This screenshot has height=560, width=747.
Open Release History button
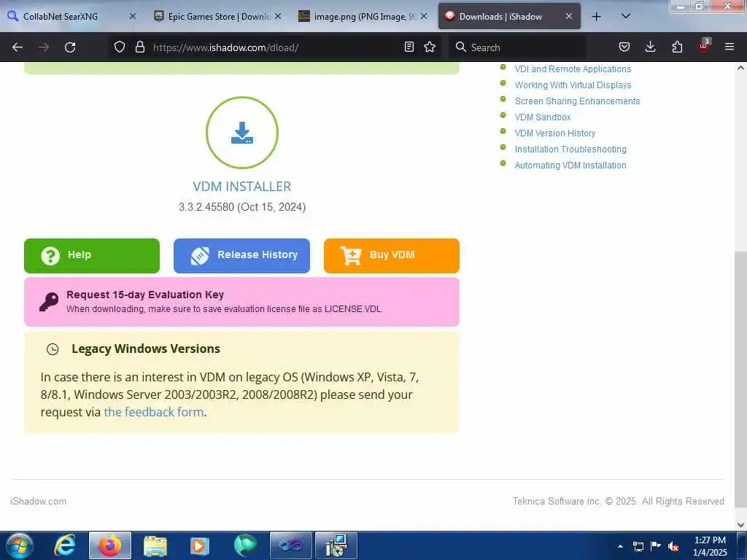point(241,256)
